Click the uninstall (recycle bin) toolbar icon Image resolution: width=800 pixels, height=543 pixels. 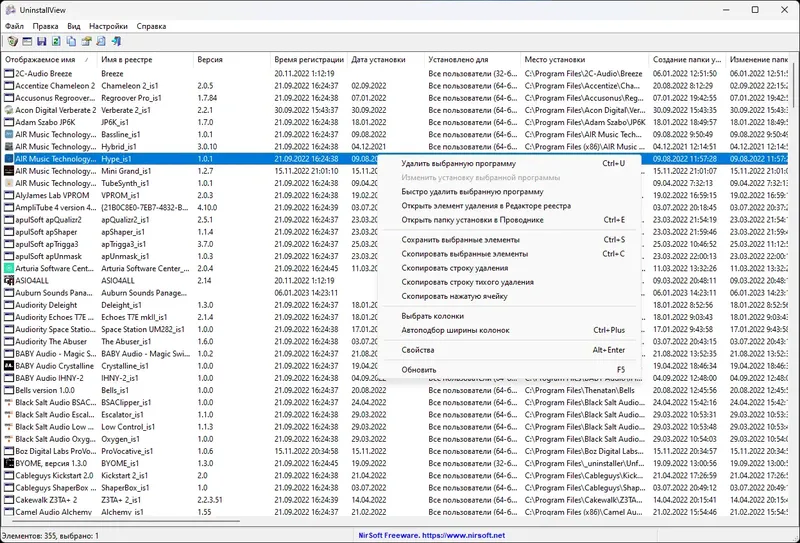pos(13,41)
